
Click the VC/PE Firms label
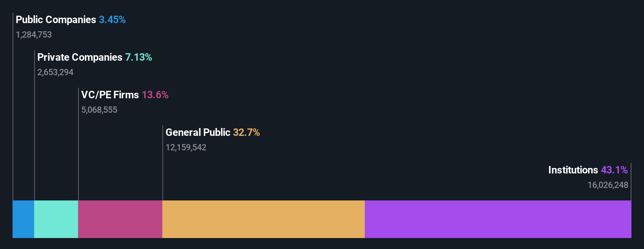point(110,95)
